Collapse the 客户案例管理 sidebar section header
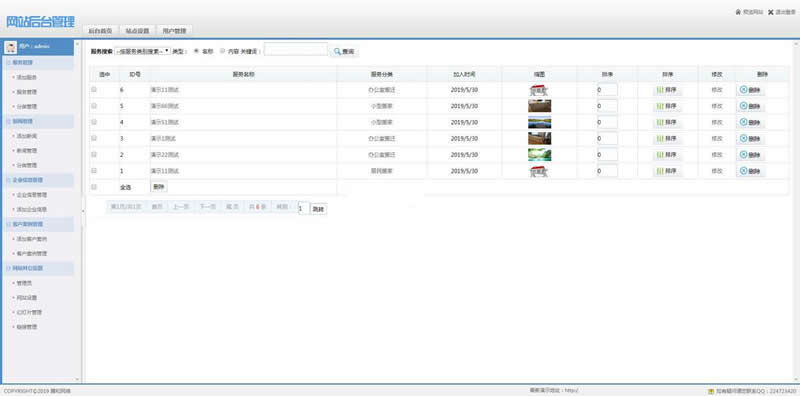800x396 pixels. click(38, 224)
